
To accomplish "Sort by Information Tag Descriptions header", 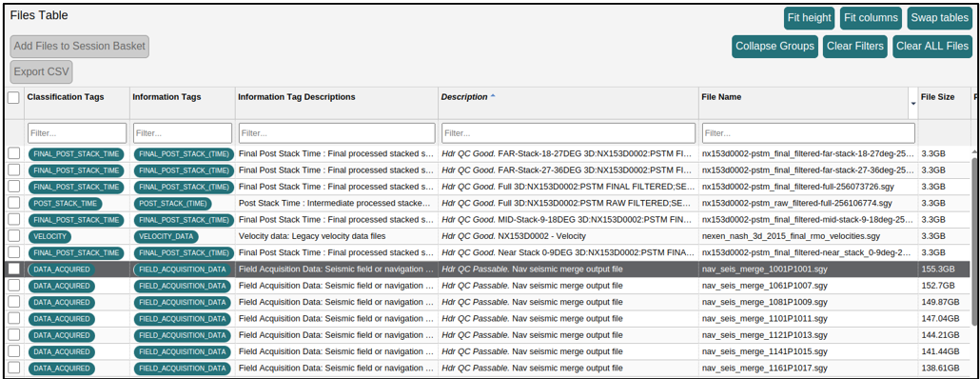I will (x=297, y=97).
